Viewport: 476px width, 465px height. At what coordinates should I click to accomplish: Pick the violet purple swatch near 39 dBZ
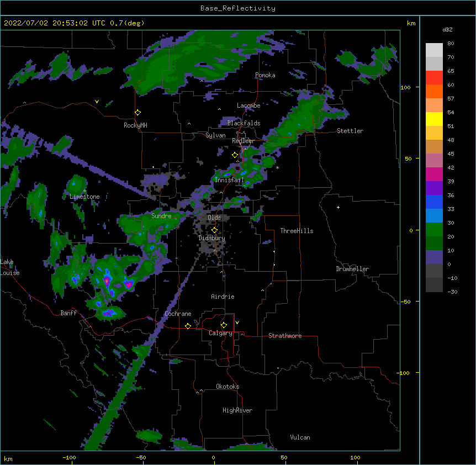coord(434,188)
